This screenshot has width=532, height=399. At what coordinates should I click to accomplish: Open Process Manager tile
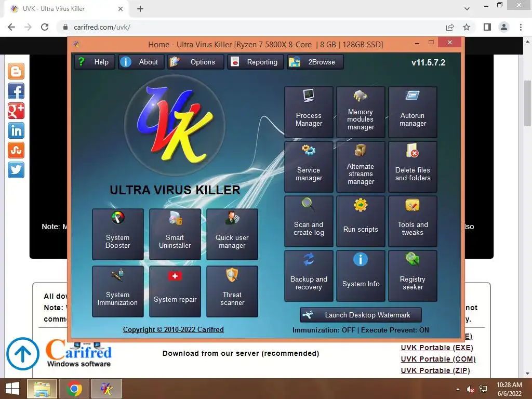click(x=309, y=112)
